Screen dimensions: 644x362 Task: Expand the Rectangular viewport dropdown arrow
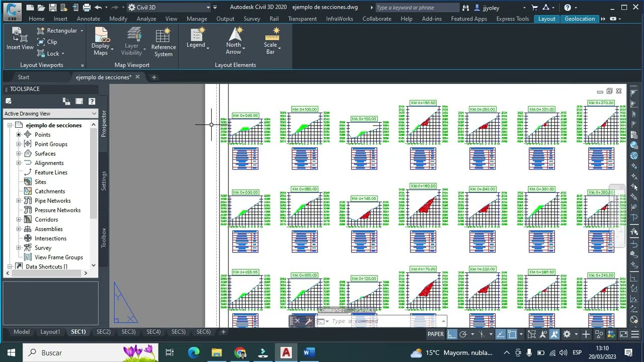(81, 31)
